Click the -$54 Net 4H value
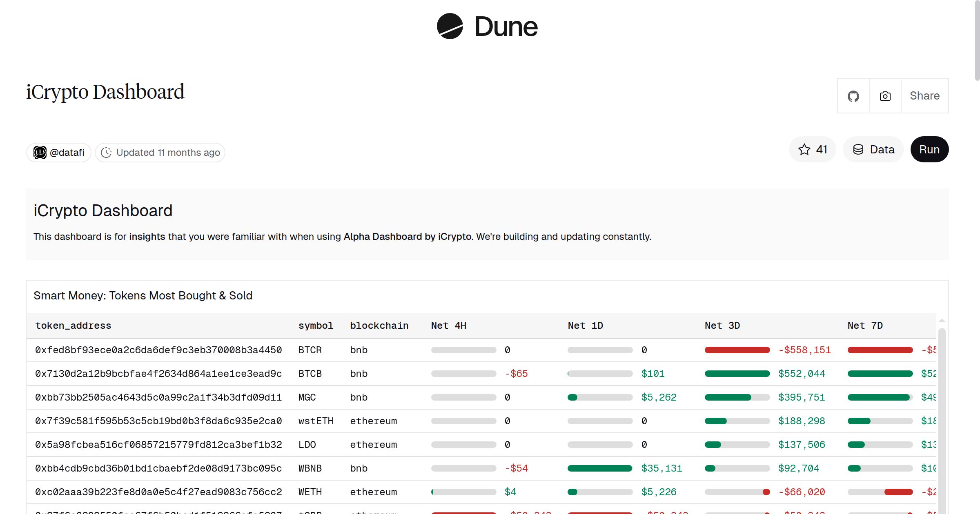The height and width of the screenshot is (514, 980). click(x=516, y=468)
